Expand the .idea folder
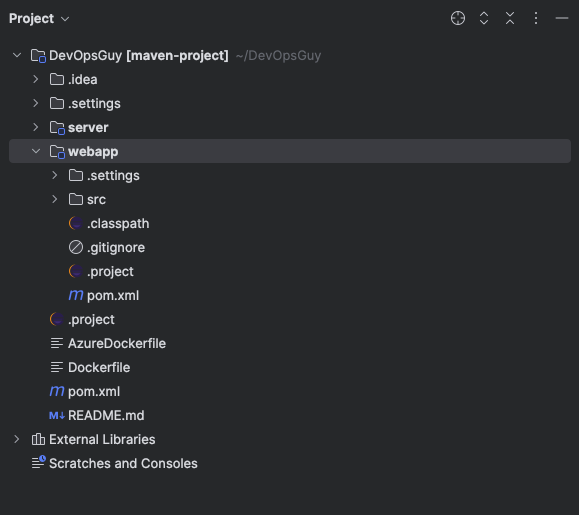 [x=36, y=79]
